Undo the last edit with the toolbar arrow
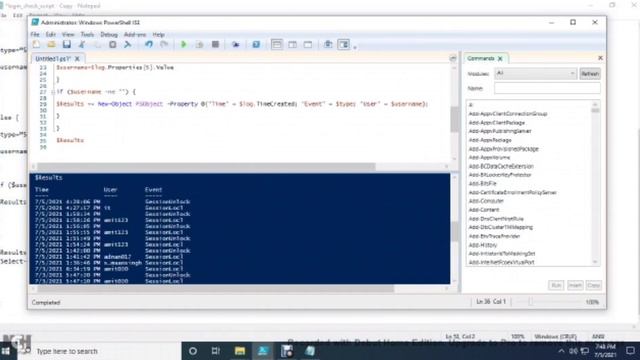 (149, 44)
